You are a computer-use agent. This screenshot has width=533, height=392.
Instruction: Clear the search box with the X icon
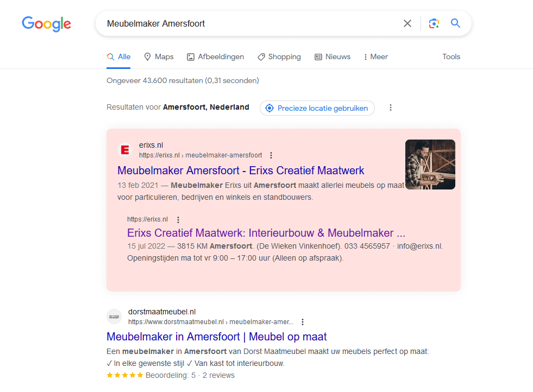point(407,23)
